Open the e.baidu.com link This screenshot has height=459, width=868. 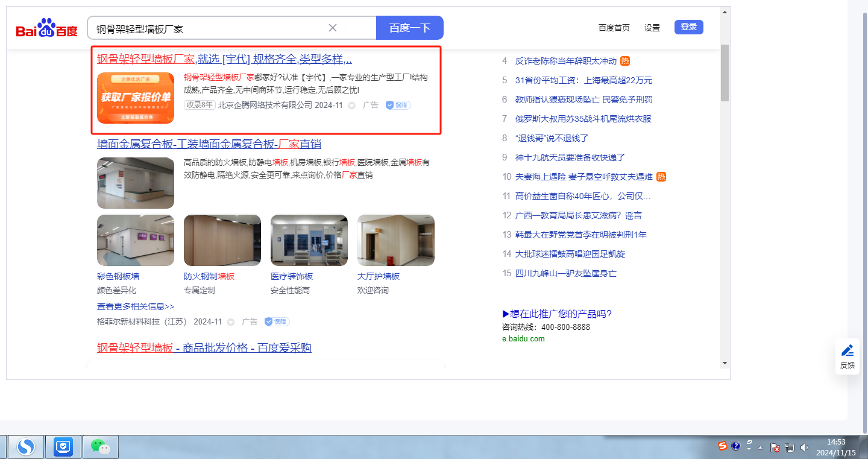523,339
